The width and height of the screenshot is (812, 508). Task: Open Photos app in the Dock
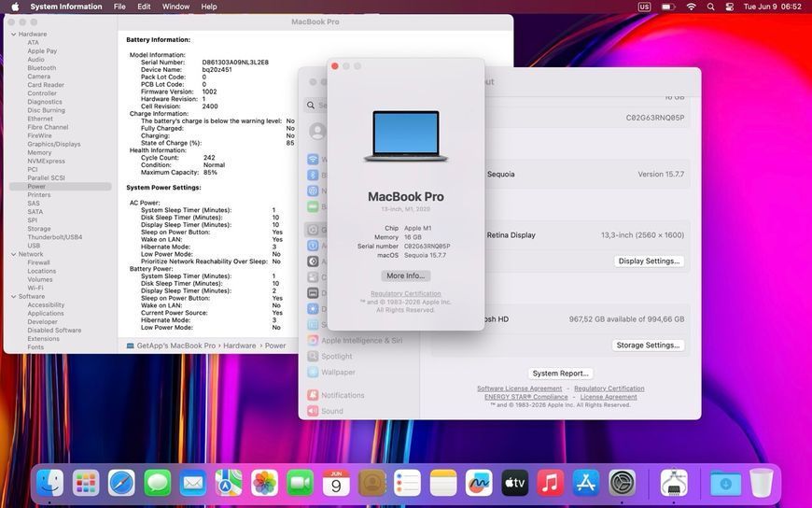pyautogui.click(x=265, y=483)
